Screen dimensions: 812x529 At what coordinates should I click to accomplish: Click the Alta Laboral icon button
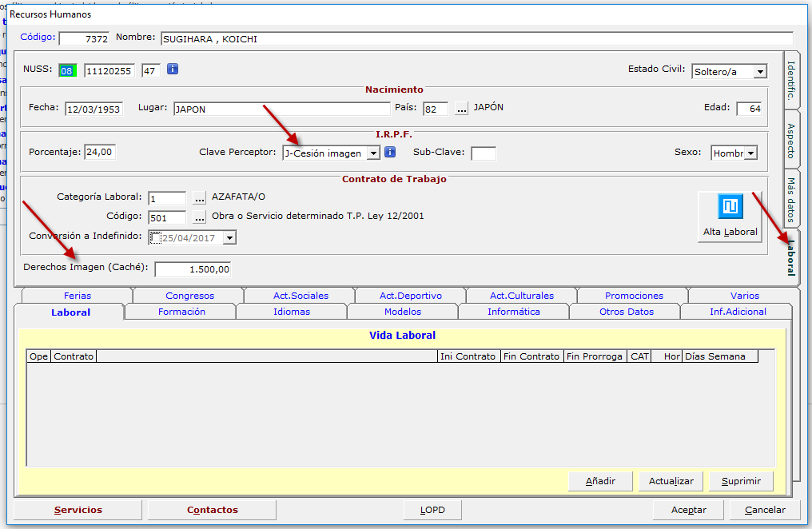pyautogui.click(x=730, y=217)
